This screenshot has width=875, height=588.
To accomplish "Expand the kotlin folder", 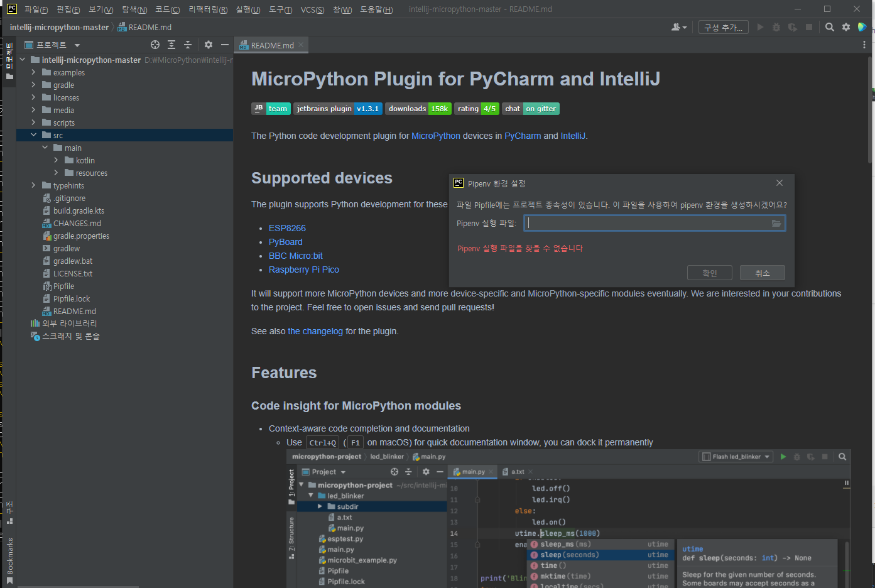I will coord(56,160).
